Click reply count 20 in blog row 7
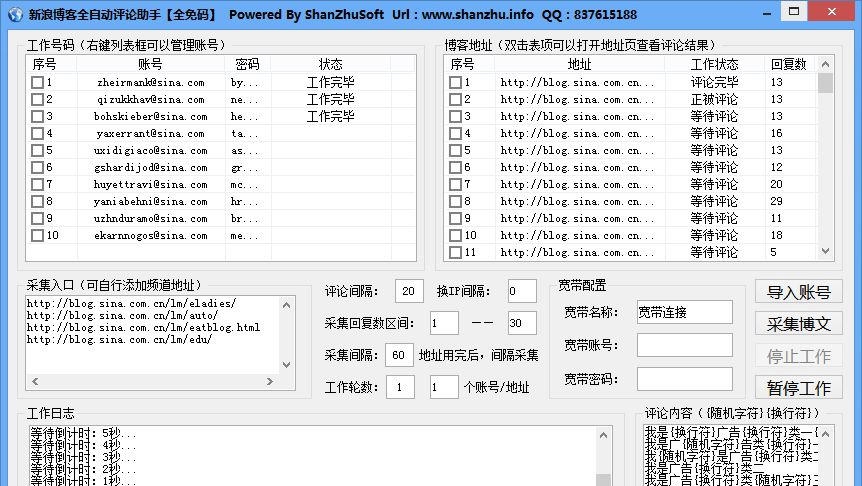The height and width of the screenshot is (486, 862). (x=776, y=185)
